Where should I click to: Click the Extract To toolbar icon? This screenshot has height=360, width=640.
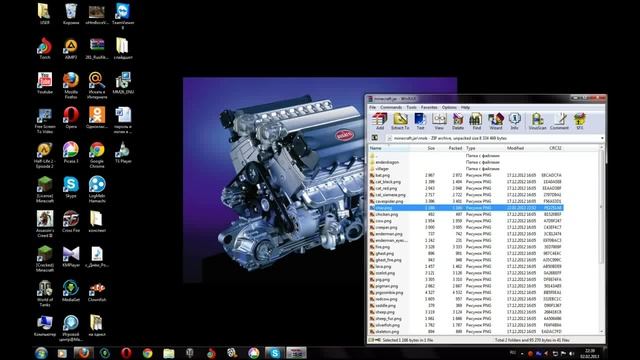(x=400, y=121)
